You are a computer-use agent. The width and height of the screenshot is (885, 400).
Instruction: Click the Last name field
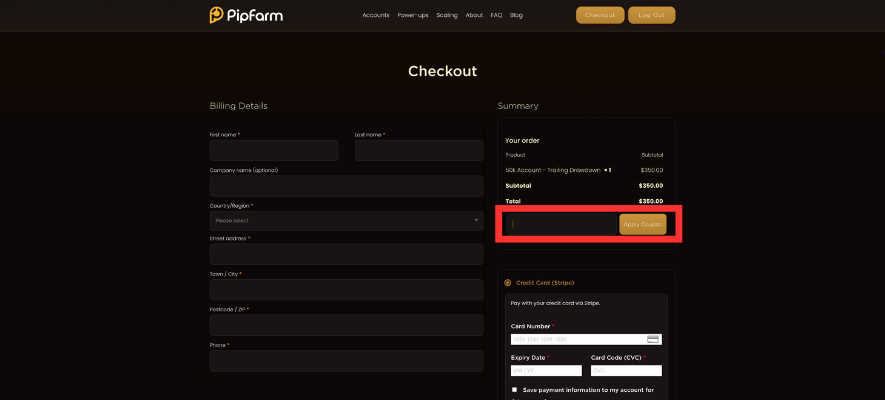tap(419, 151)
